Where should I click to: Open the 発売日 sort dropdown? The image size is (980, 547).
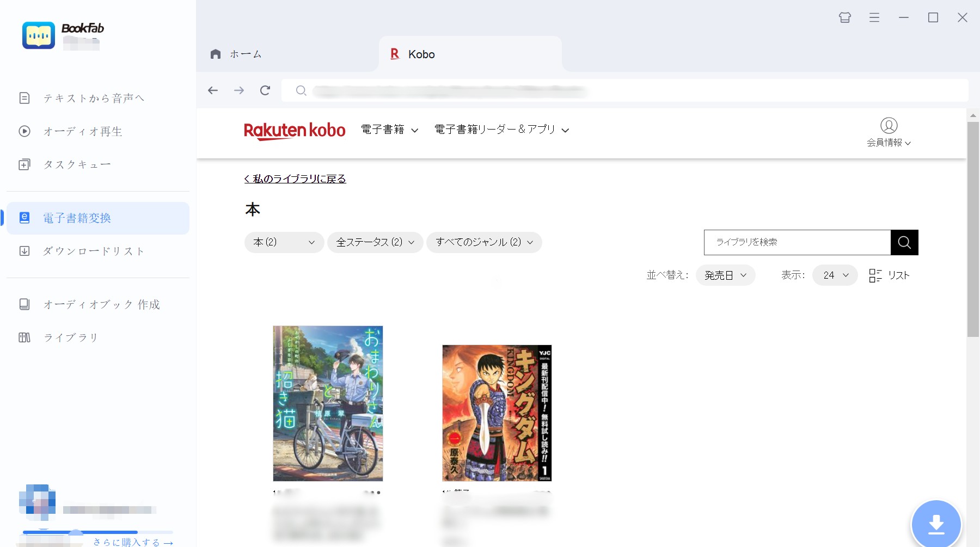tap(725, 275)
